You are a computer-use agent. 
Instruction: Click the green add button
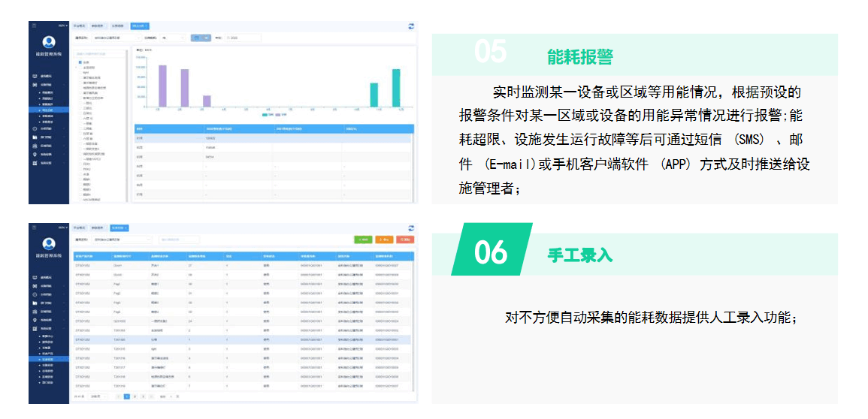[363, 240]
